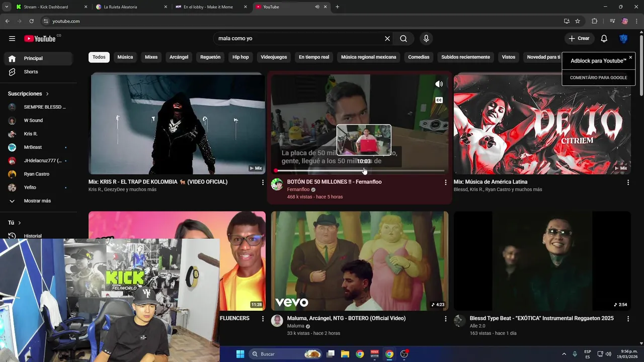Bookmark page with the star icon

click(578, 21)
